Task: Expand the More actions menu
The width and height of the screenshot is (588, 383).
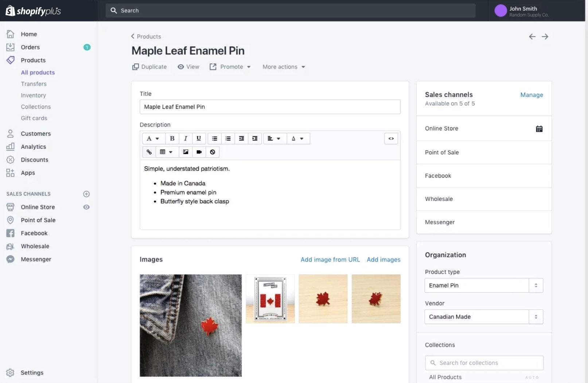Action: (x=284, y=67)
